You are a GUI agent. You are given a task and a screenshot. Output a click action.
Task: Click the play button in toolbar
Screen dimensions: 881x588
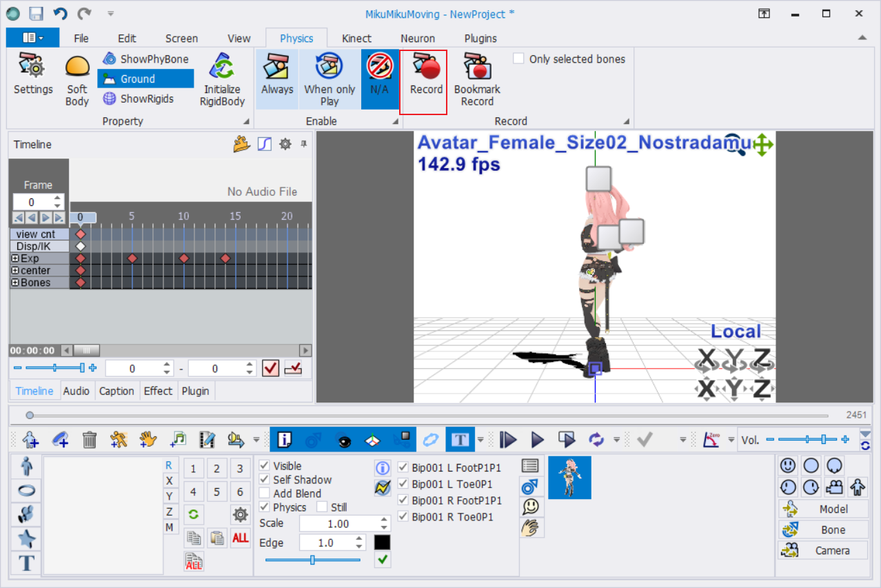(x=538, y=439)
